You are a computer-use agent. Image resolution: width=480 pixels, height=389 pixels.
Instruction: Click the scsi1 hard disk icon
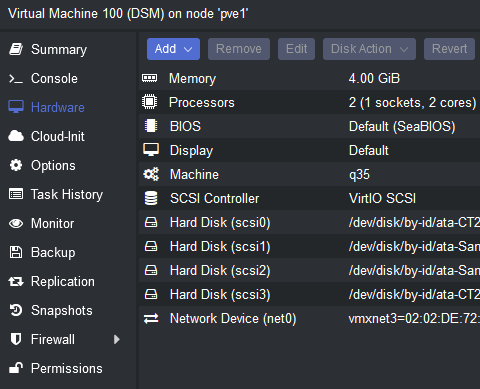pos(151,246)
